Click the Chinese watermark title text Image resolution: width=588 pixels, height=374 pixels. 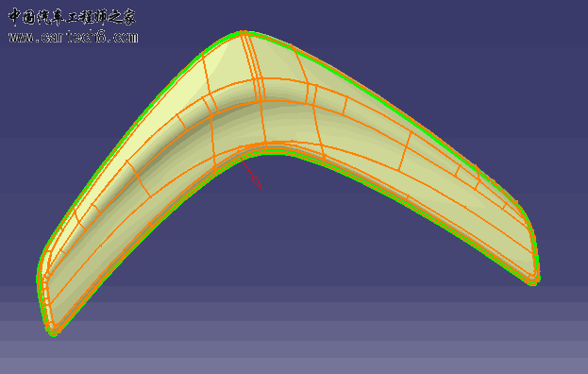click(x=72, y=17)
